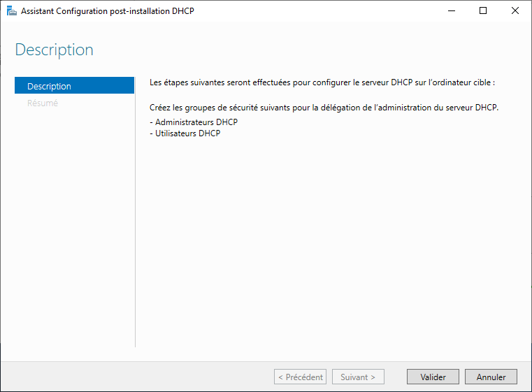Viewport: 532px width, 392px height.
Task: Maximize the post-installation DHCP window
Action: (483, 11)
